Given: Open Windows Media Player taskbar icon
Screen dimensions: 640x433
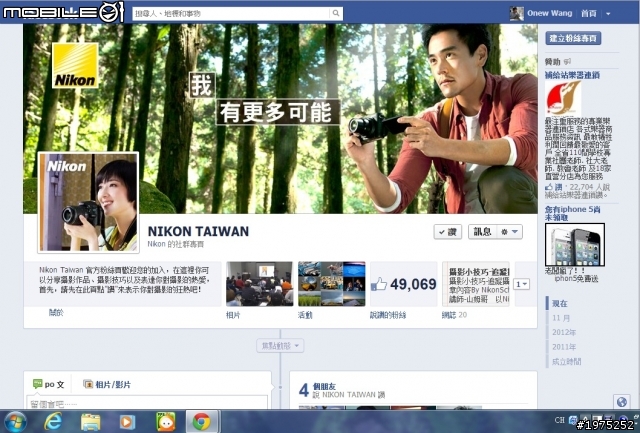Looking at the screenshot, I should click(127, 422).
